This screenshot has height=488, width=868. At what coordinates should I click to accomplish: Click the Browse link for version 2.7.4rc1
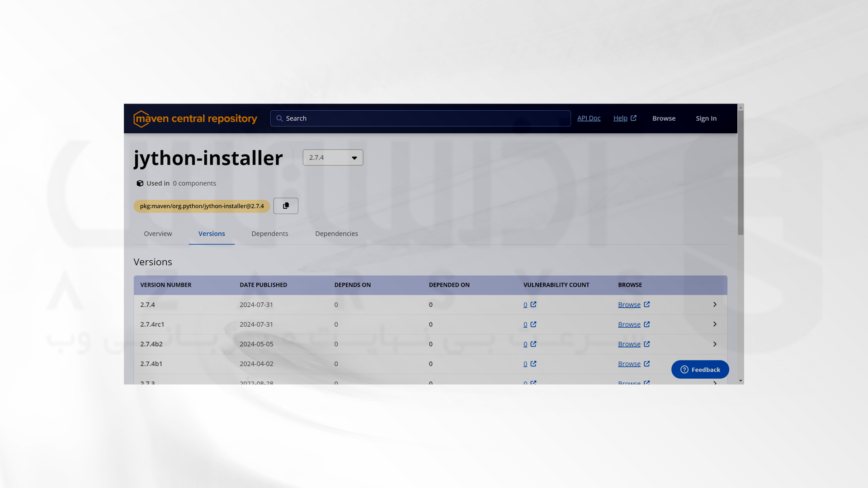(629, 324)
